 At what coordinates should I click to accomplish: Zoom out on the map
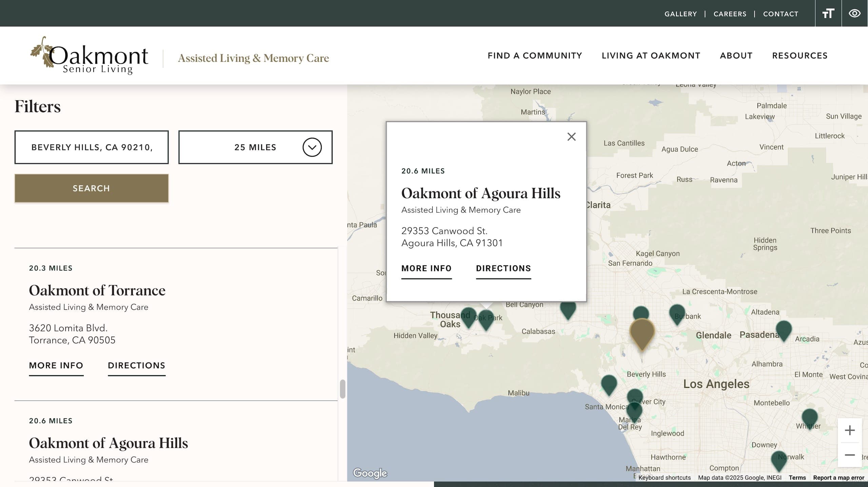click(x=849, y=455)
